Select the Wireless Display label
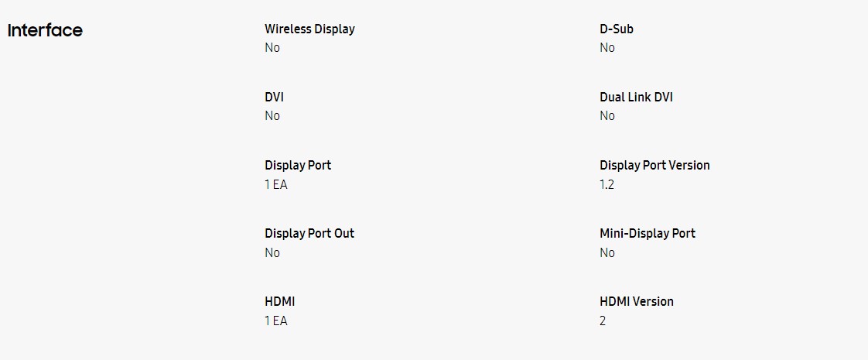Image resolution: width=868 pixels, height=360 pixels. tap(309, 29)
